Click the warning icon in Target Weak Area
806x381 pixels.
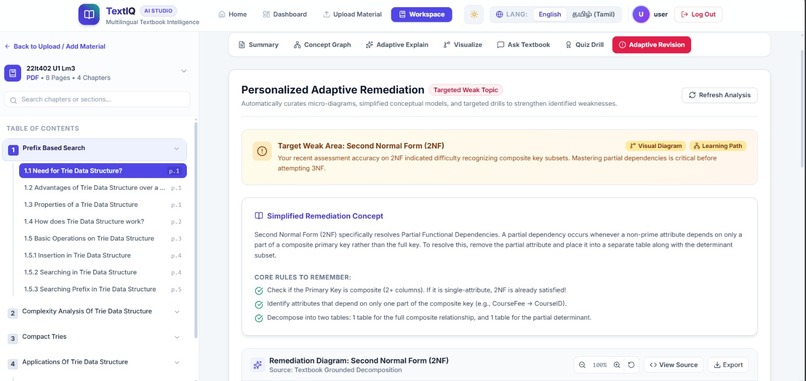coord(262,151)
